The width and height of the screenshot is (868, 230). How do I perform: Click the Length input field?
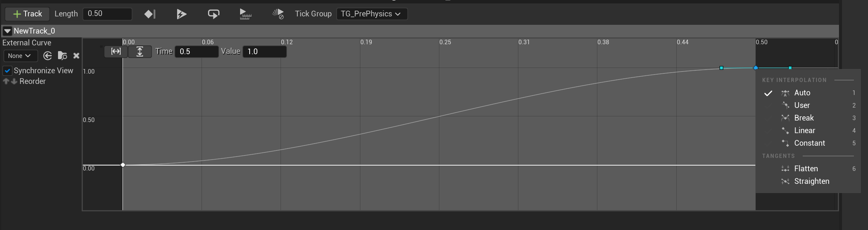(107, 14)
